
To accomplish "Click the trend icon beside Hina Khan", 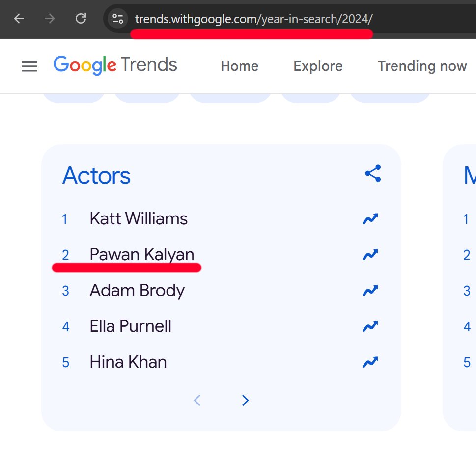I will (370, 362).
